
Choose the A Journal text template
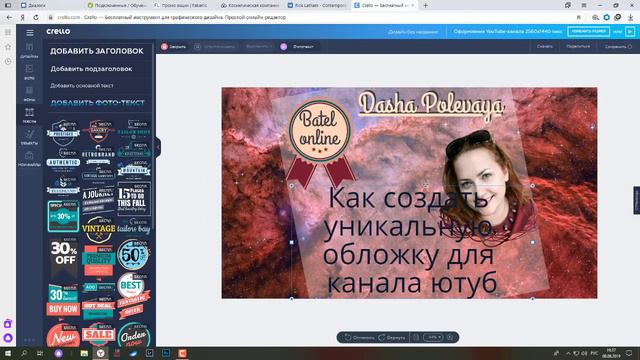pos(98,200)
